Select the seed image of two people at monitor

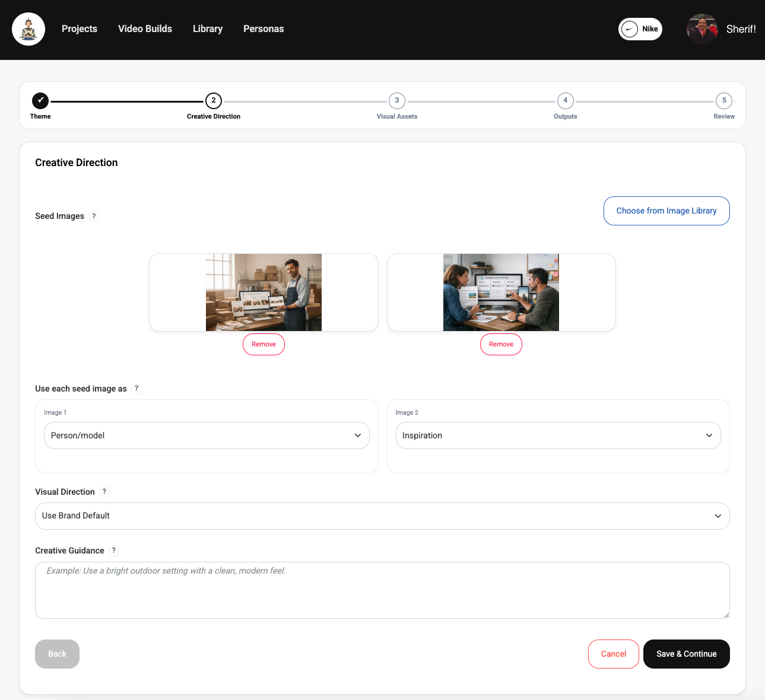tap(501, 292)
